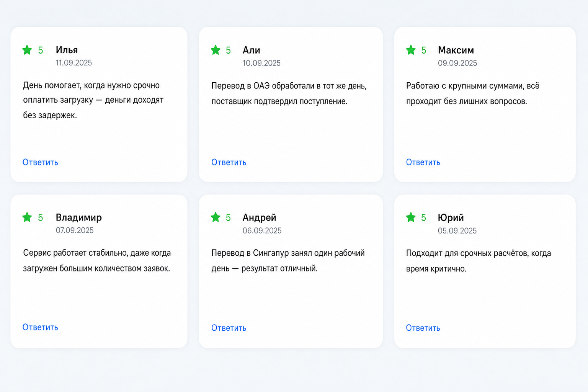
Task: Click rating number 5 beside Андрей
Action: pos(229,217)
